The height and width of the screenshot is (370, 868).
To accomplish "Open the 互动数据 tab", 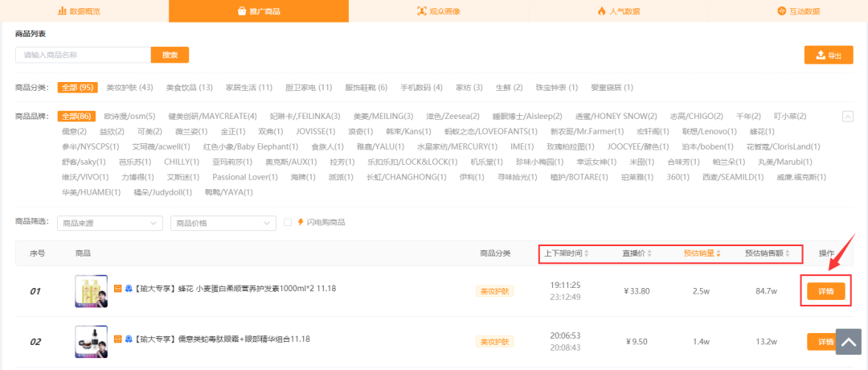I will (x=800, y=11).
